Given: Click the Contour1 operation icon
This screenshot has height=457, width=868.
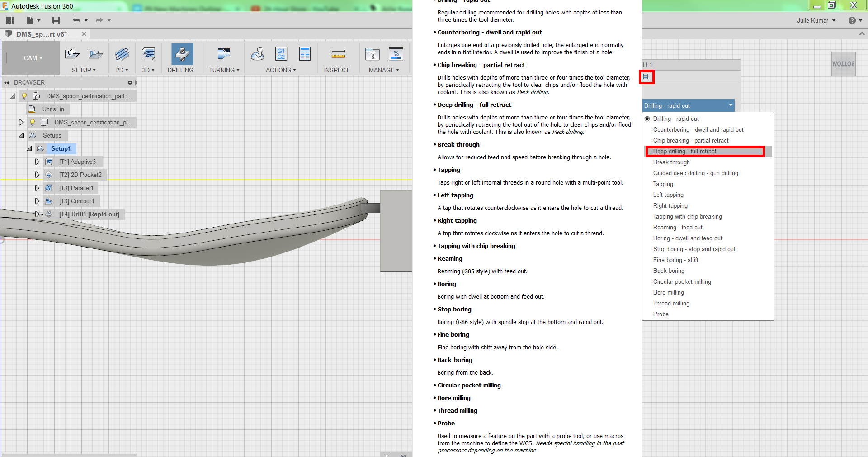Looking at the screenshot, I should coord(49,201).
